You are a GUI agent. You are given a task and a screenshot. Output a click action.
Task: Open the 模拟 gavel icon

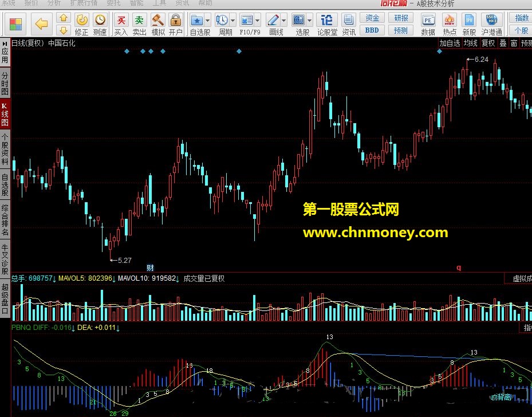[x=158, y=19]
